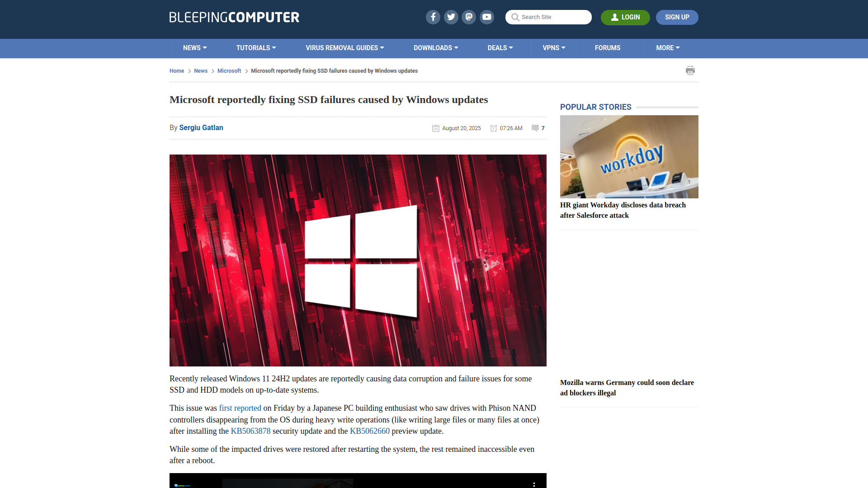Go to Microsoft breadcrumb link
Screen dimensions: 868x488
pyautogui.click(x=229, y=71)
